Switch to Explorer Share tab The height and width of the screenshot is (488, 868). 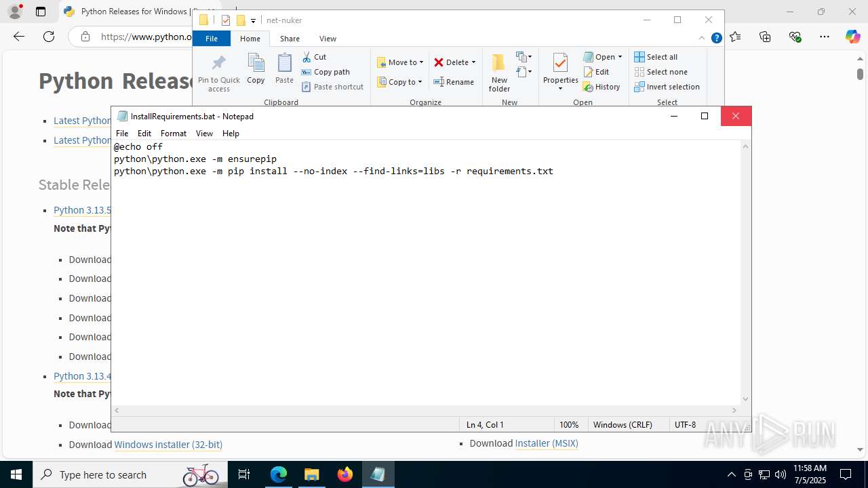[x=290, y=39]
